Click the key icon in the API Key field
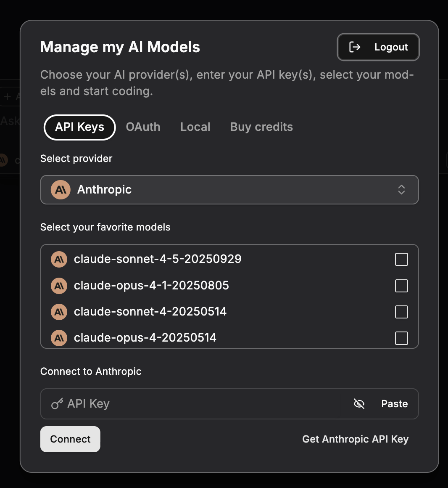Image resolution: width=448 pixels, height=488 pixels. point(57,403)
